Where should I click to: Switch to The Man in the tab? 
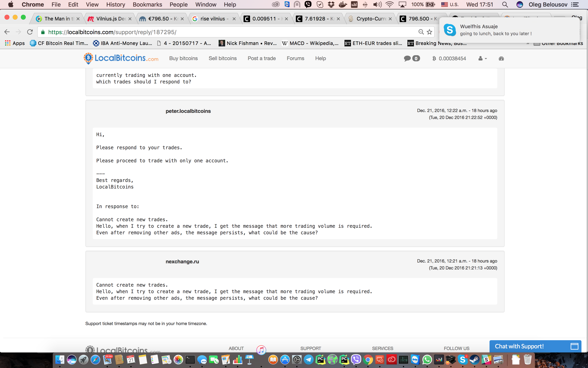tap(57, 19)
